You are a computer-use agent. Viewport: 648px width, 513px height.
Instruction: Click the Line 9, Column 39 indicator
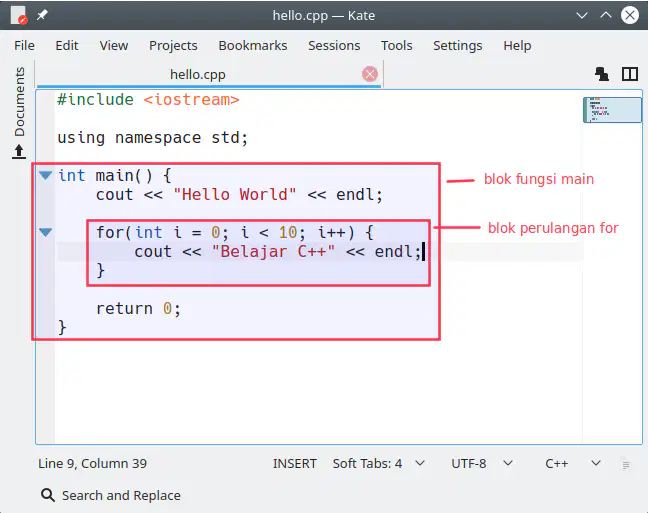click(x=93, y=463)
